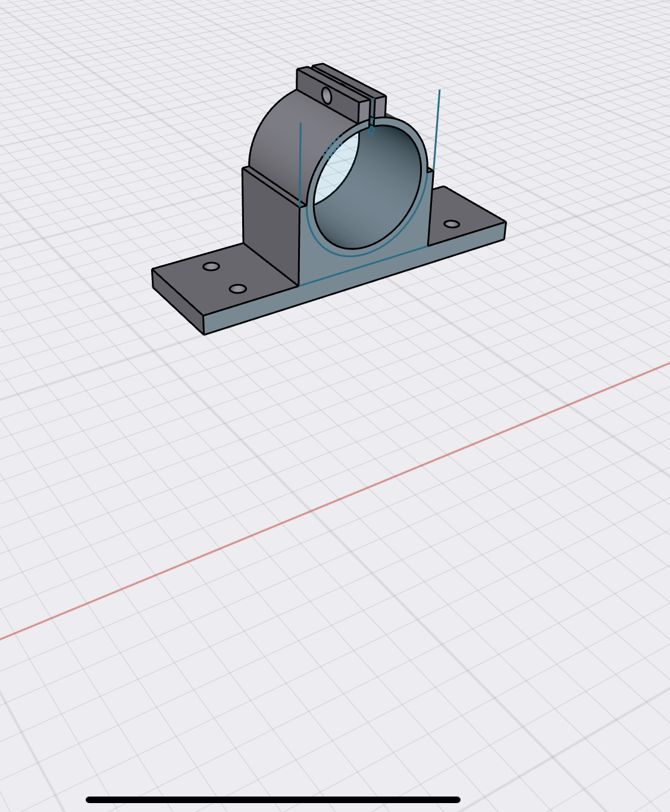Image resolution: width=670 pixels, height=812 pixels.
Task: Select the front mounting hole on left flange
Action: pos(238,289)
